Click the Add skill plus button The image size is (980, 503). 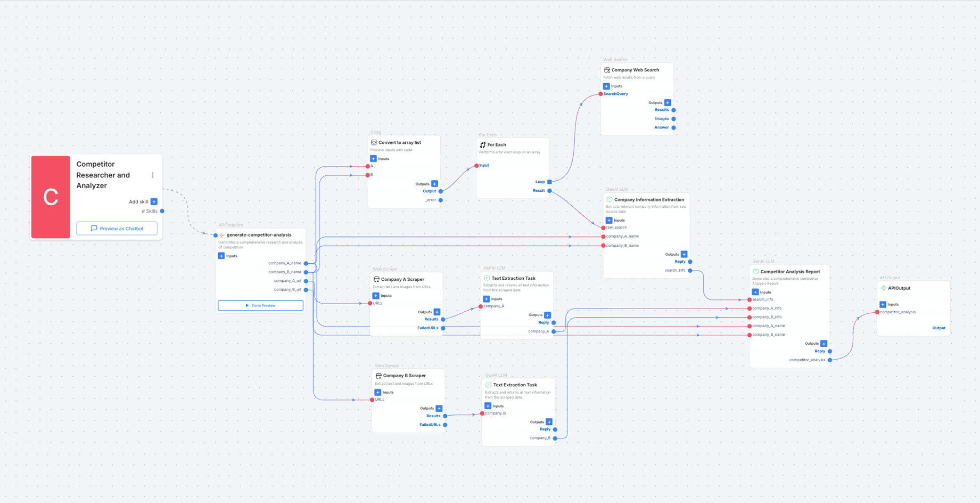point(154,201)
